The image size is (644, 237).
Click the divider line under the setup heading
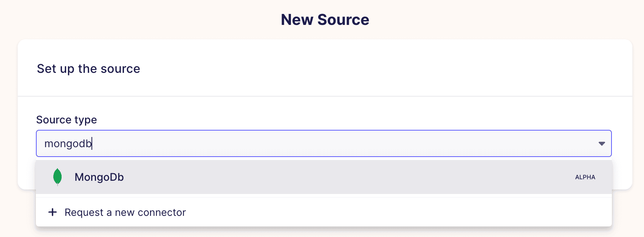click(325, 96)
